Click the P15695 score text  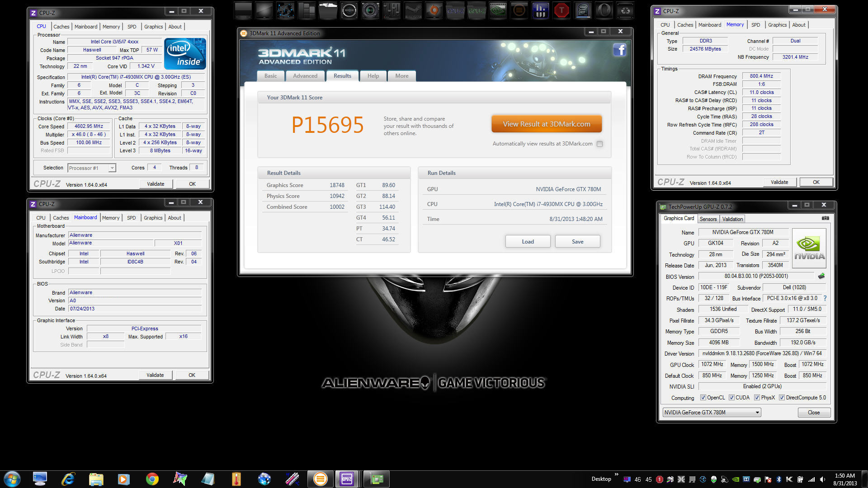coord(327,125)
